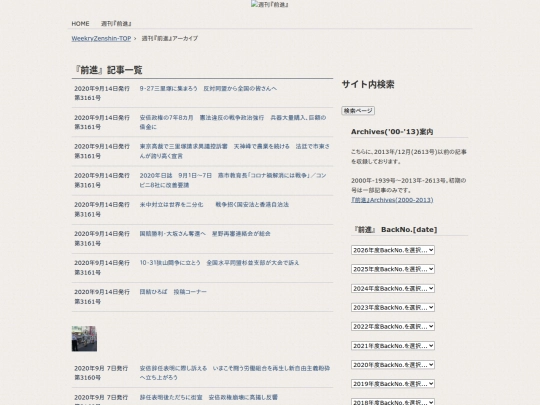Open article 辞任表明後ただちに街宣
540x405 pixels.
point(209,397)
